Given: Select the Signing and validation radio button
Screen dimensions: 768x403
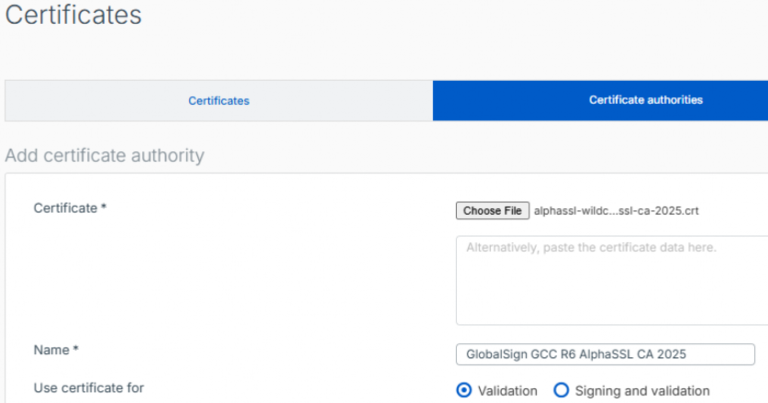Looking at the screenshot, I should pos(561,390).
